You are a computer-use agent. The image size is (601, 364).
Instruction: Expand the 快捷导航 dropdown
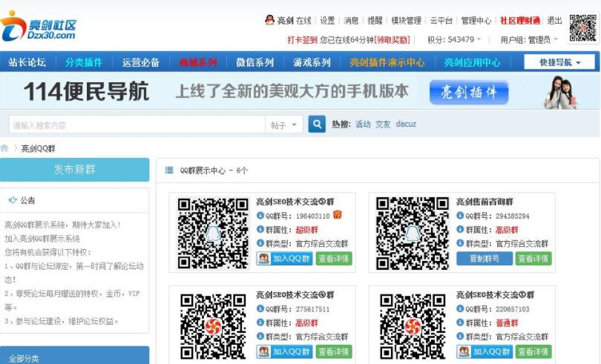pos(559,62)
